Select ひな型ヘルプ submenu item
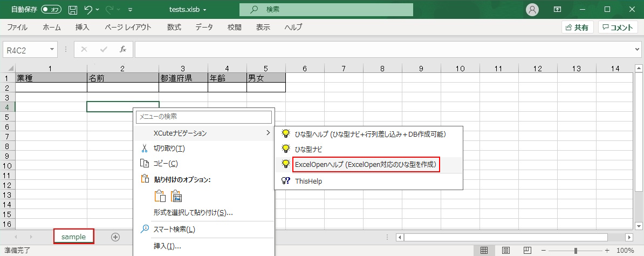Screen dimensions: 644x256 369,134
